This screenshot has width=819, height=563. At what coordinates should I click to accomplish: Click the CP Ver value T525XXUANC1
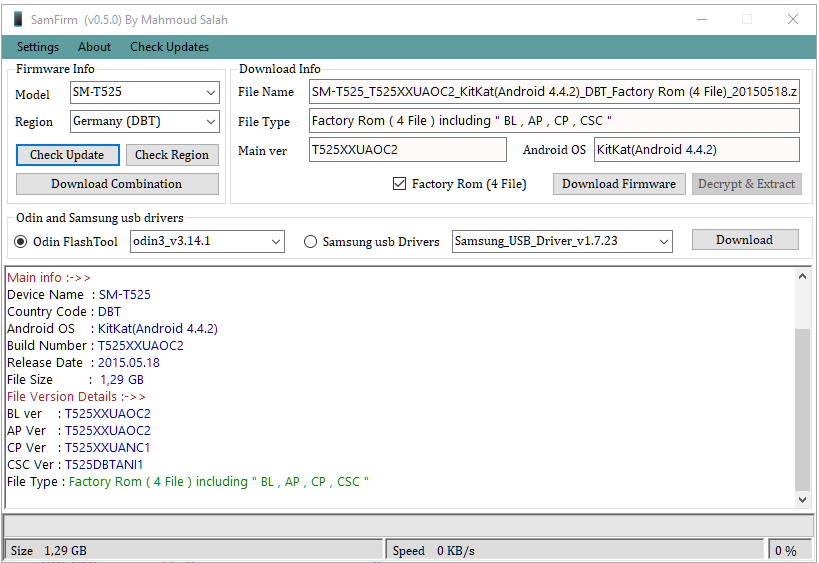(108, 448)
